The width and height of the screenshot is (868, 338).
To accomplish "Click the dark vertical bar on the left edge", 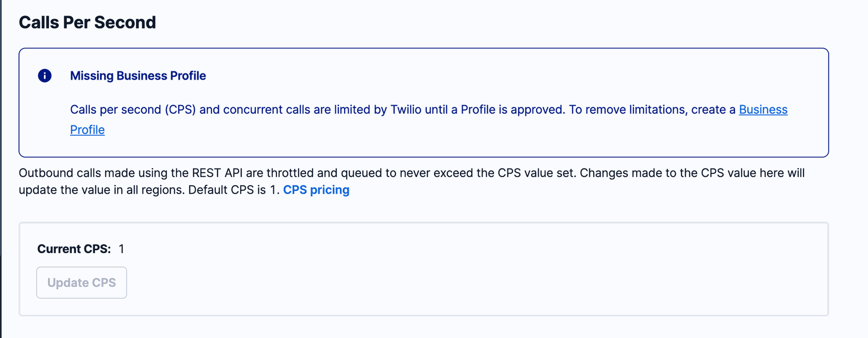I will coord(1,169).
